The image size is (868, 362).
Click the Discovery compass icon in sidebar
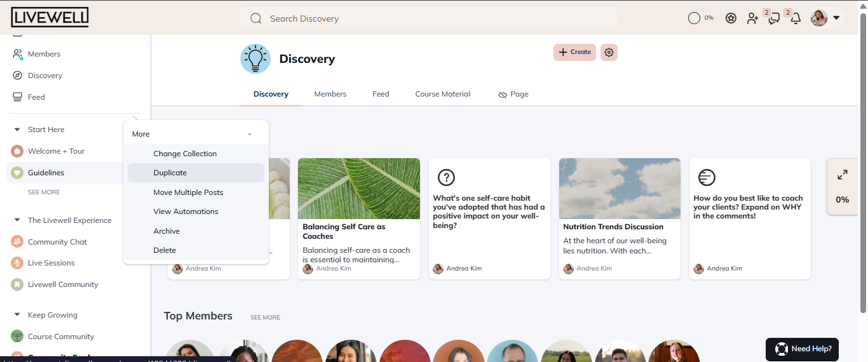click(17, 76)
